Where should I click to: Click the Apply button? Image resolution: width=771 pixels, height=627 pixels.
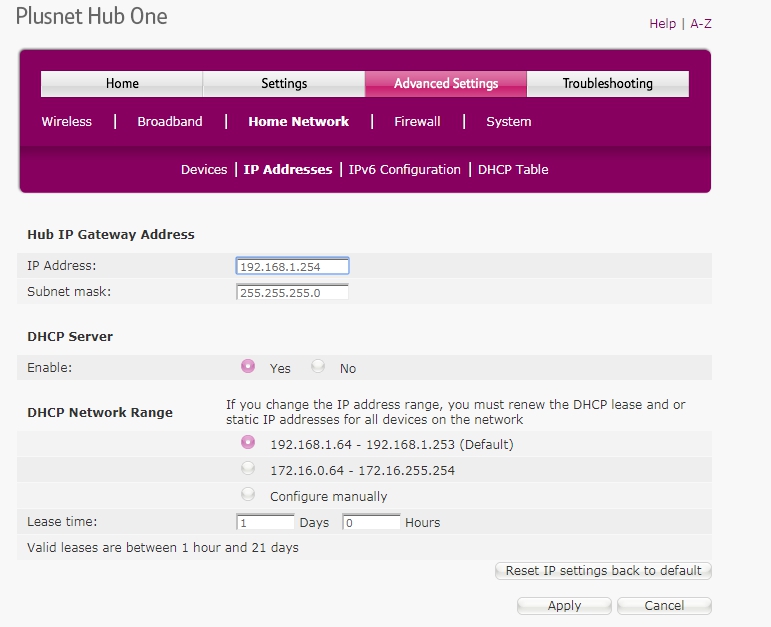point(564,605)
